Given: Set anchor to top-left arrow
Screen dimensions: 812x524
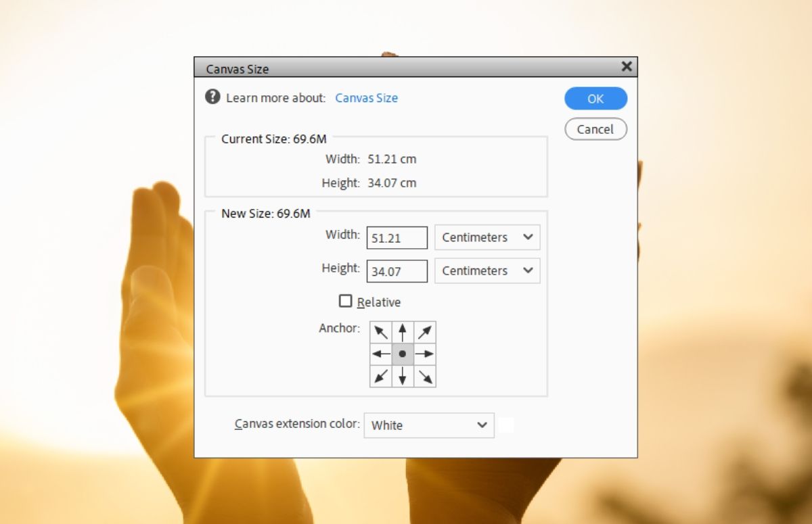Looking at the screenshot, I should 381,332.
